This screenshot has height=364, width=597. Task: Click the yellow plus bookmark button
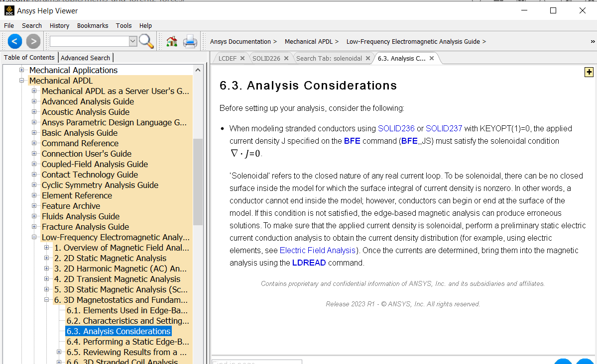tap(589, 72)
